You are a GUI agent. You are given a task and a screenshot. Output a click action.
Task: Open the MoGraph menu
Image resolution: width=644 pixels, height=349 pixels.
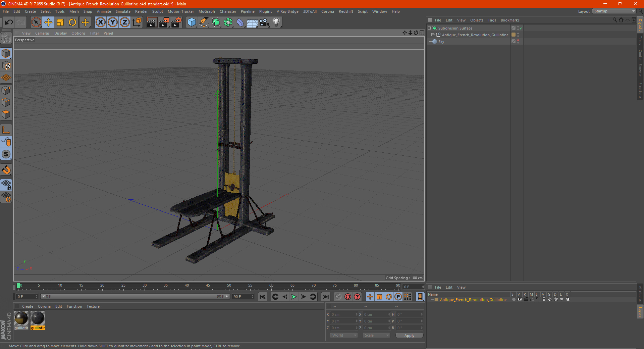pyautogui.click(x=207, y=11)
